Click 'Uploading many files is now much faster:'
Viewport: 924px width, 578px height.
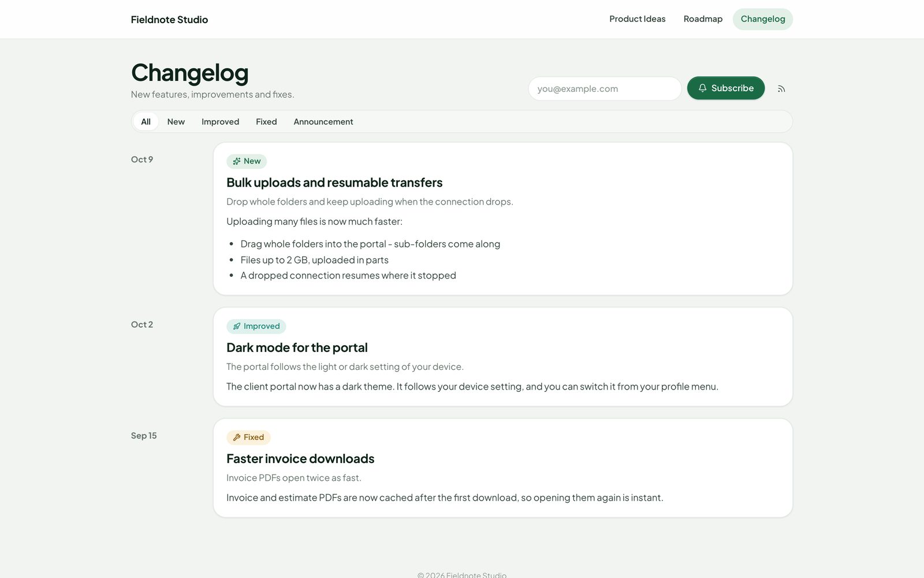314,221
